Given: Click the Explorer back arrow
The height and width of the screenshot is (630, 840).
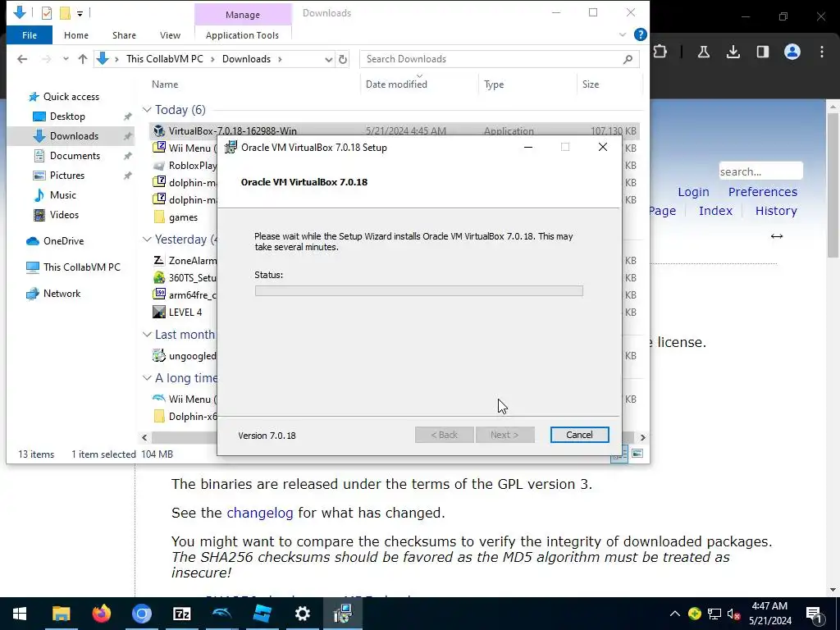Looking at the screenshot, I should click(x=22, y=59).
